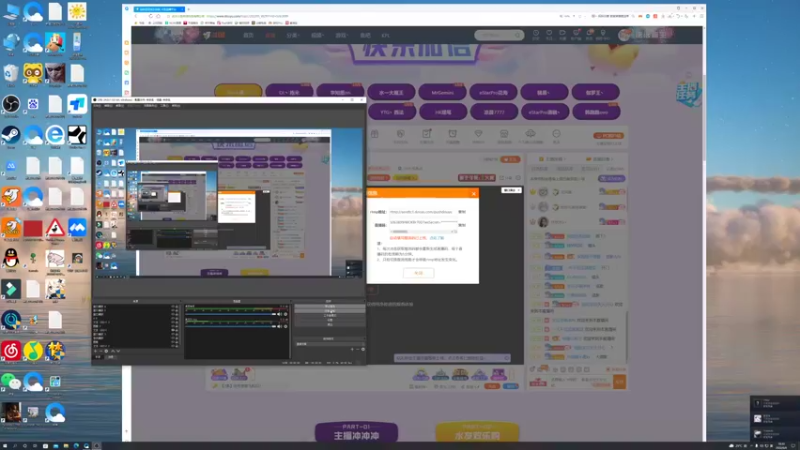Click the MrGemini purple pill button
Viewport: 800px width, 450px height.
coord(442,92)
